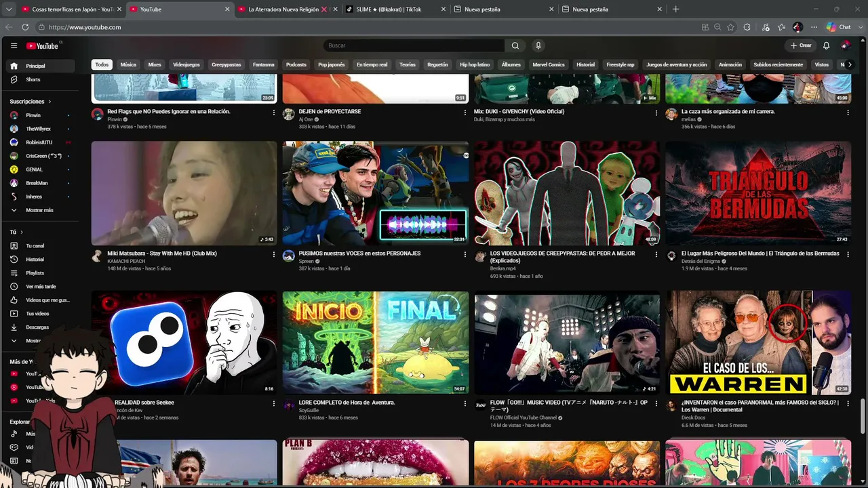Open options for Triángulo de las Bermudas video
This screenshot has height=488, width=868.
click(848, 254)
